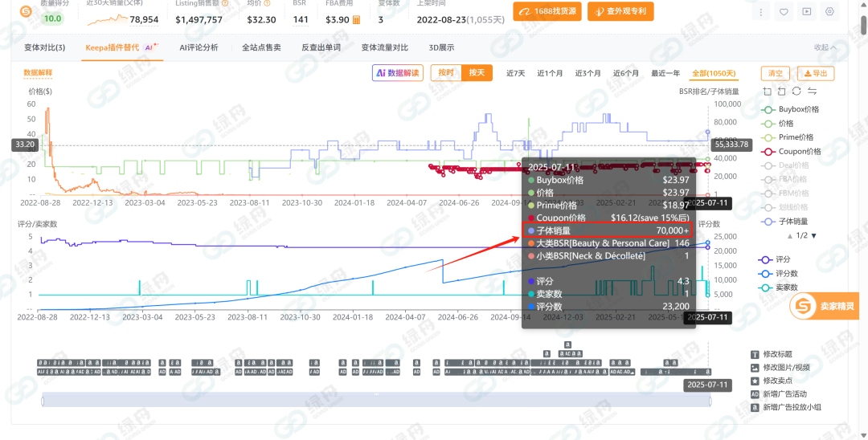Enable the 划线价格 series in legend
This screenshot has width=868, height=440.
[x=784, y=207]
